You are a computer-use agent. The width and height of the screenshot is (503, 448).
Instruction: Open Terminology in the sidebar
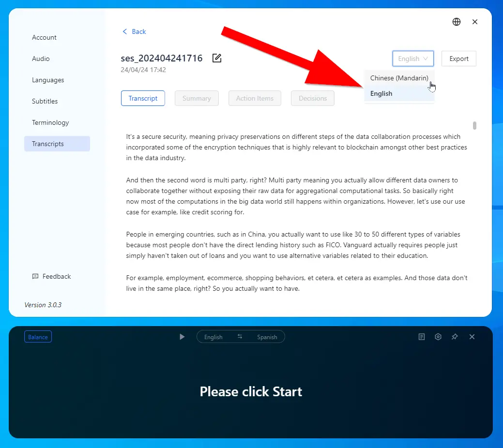(50, 122)
